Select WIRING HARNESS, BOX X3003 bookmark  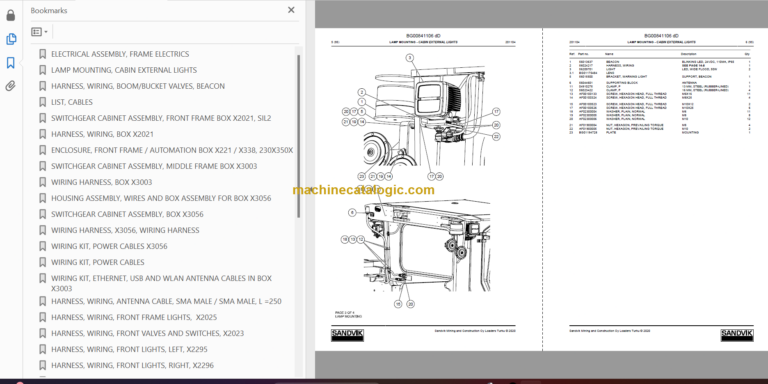tap(101, 182)
